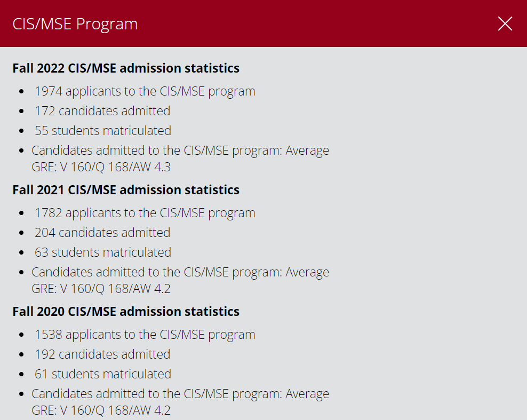Click the "1974 applicants" line
This screenshot has height=420, width=527.
[x=145, y=91]
